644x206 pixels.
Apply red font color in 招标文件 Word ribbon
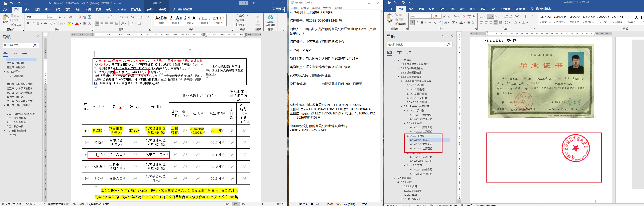coord(77,23)
